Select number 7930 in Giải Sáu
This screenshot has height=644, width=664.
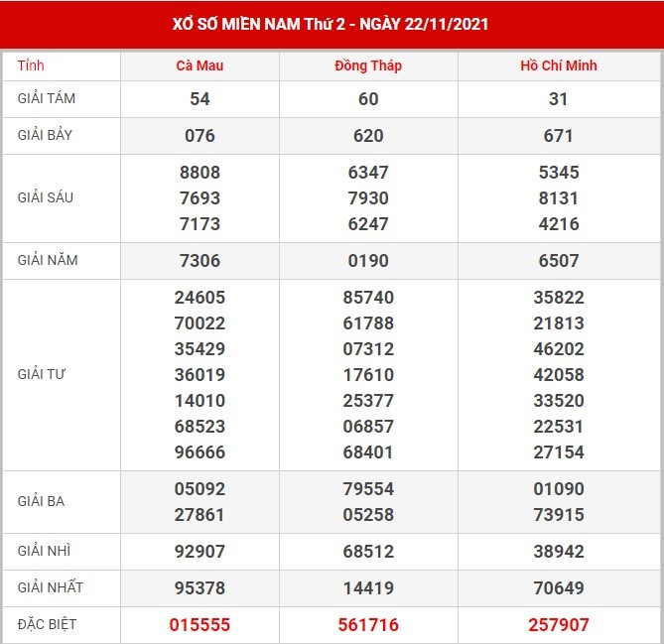[368, 198]
